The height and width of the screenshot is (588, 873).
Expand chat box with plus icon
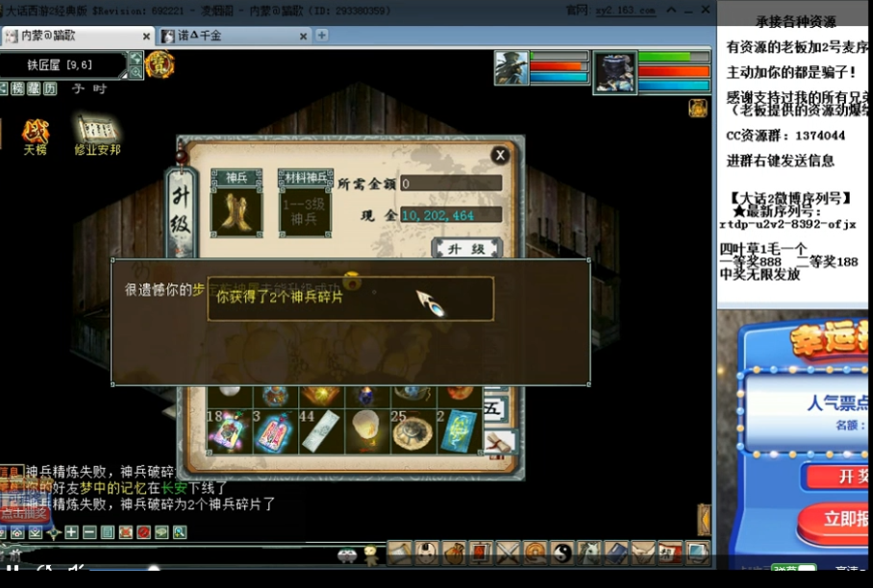point(71,532)
